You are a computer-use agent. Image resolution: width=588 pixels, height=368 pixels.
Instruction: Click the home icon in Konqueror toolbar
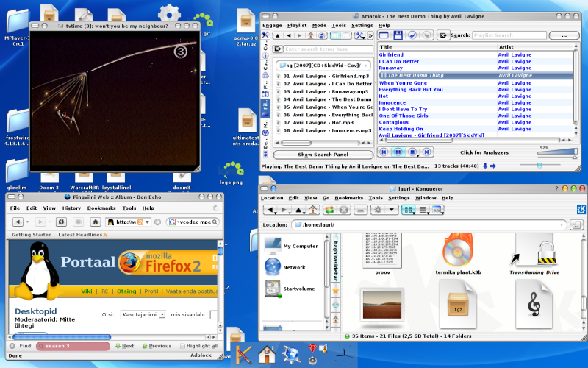point(313,210)
